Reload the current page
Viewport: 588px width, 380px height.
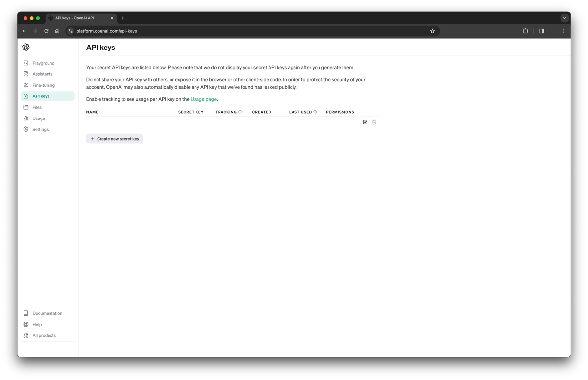point(46,31)
